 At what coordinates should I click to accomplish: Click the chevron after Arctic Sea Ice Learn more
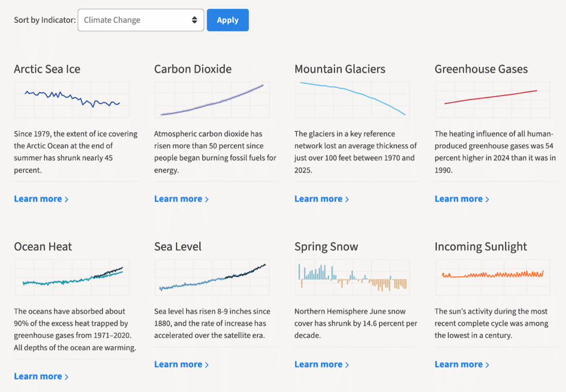pyautogui.click(x=66, y=199)
